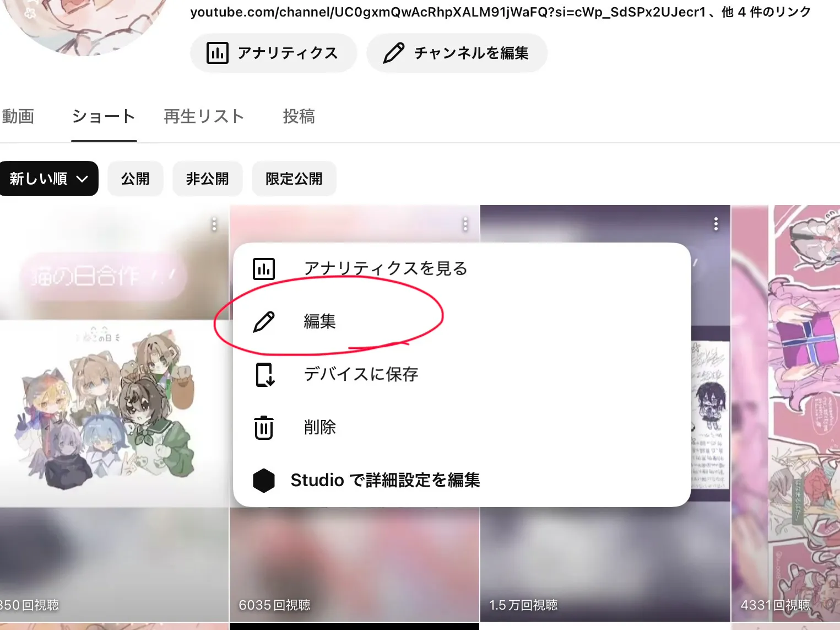Image resolution: width=840 pixels, height=630 pixels.
Task: Click the bar chart icon beside アナリティクスを見る
Action: click(x=264, y=269)
